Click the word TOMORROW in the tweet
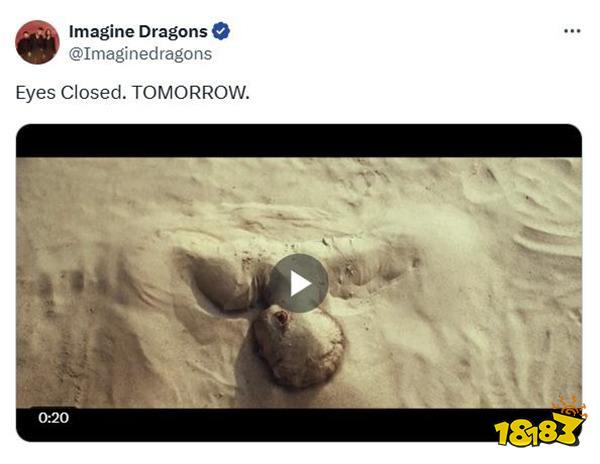Screen dimensions: 600x464 [188, 92]
